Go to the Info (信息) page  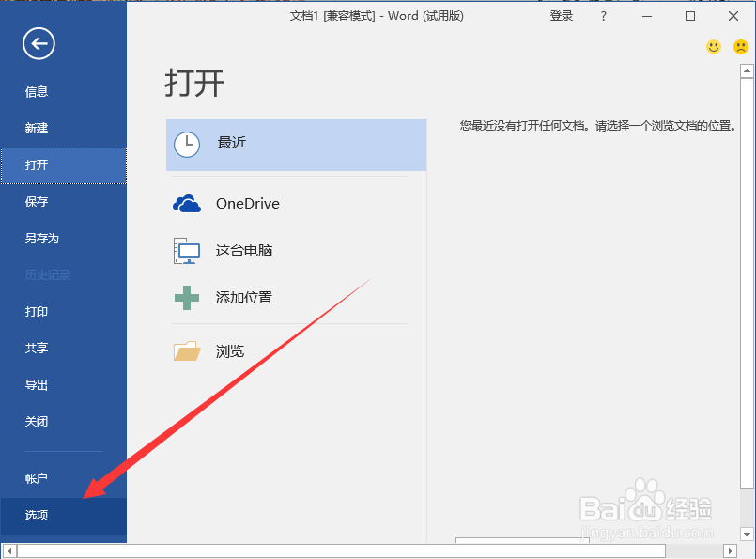point(36,91)
